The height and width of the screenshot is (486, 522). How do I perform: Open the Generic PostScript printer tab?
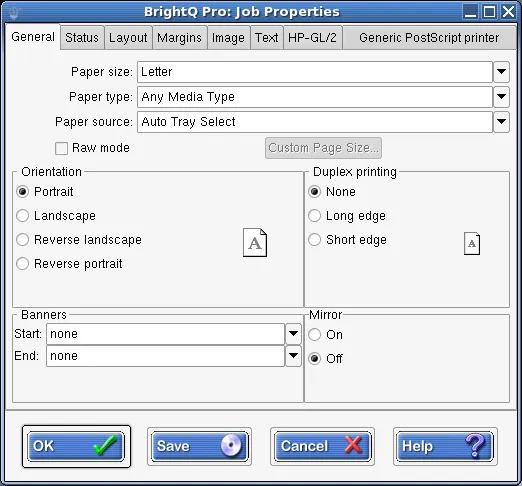[x=429, y=38]
